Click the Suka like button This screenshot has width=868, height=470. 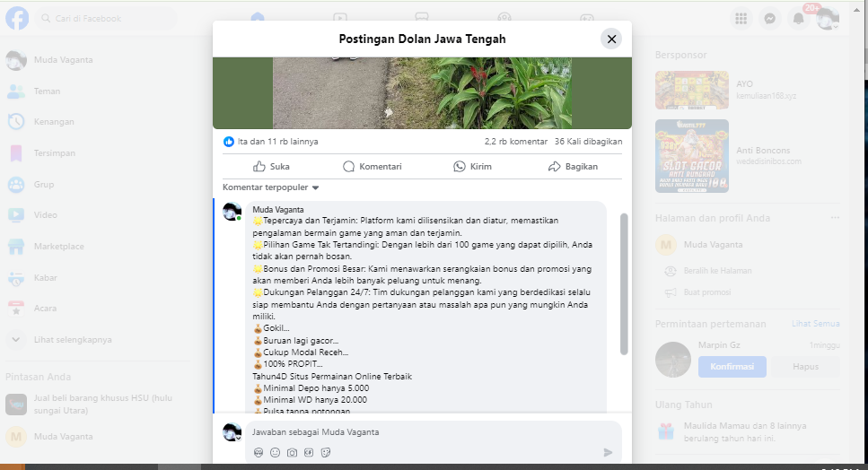271,167
